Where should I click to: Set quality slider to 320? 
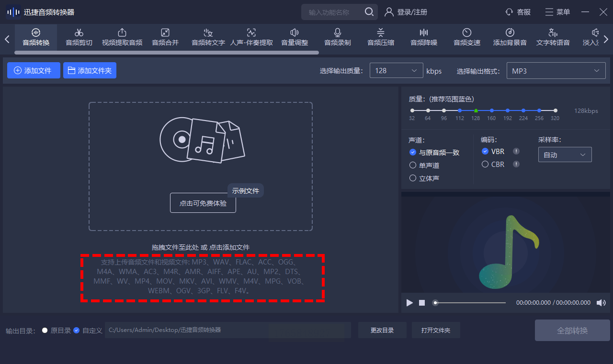tap(556, 110)
